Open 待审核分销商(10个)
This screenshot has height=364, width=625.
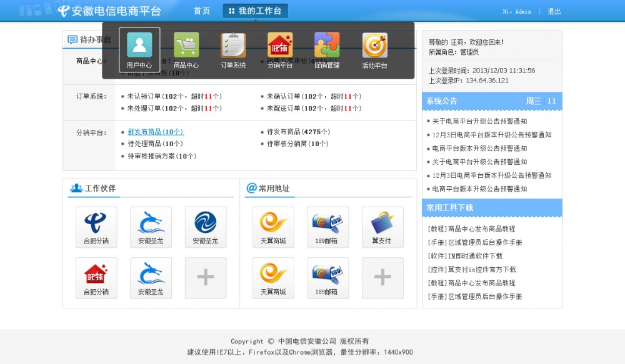pyautogui.click(x=297, y=144)
